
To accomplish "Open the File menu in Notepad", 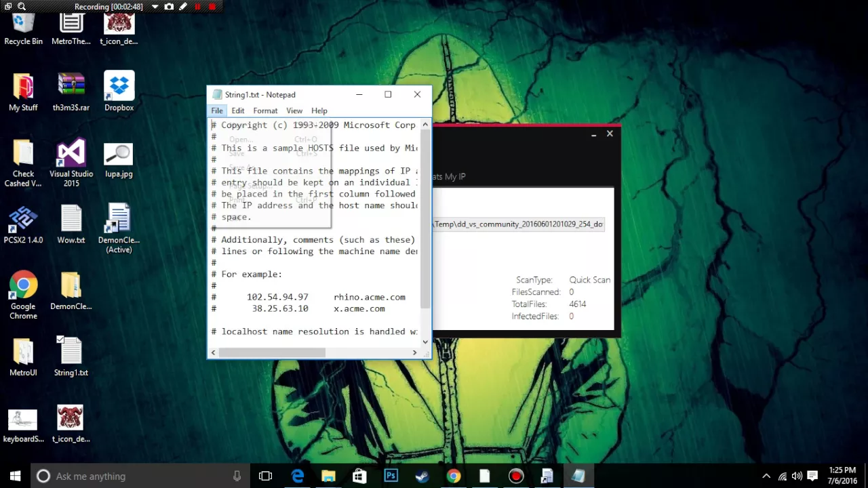I will click(x=217, y=110).
